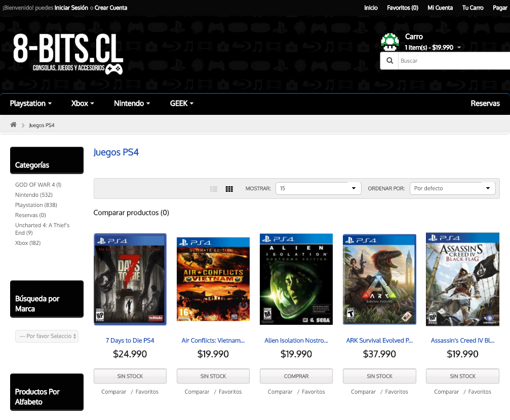Image resolution: width=510 pixels, height=420 pixels.
Task: Click Comparar under Assassin's Creed IV
Action: (447, 392)
